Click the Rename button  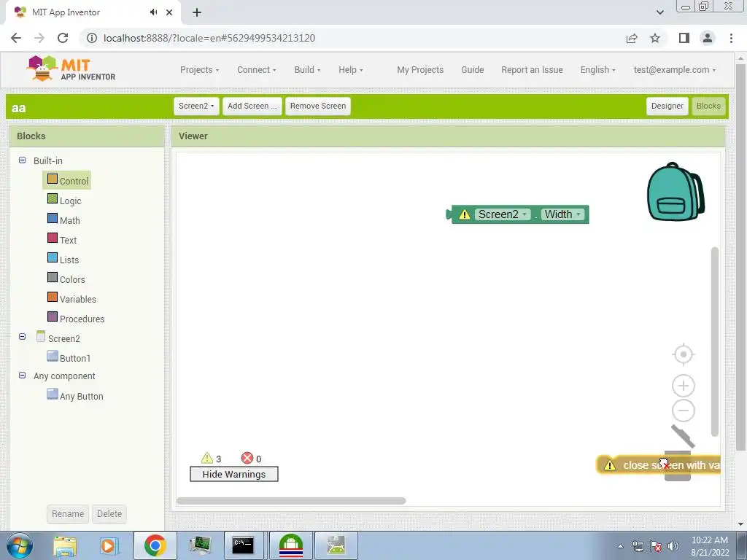pos(68,514)
